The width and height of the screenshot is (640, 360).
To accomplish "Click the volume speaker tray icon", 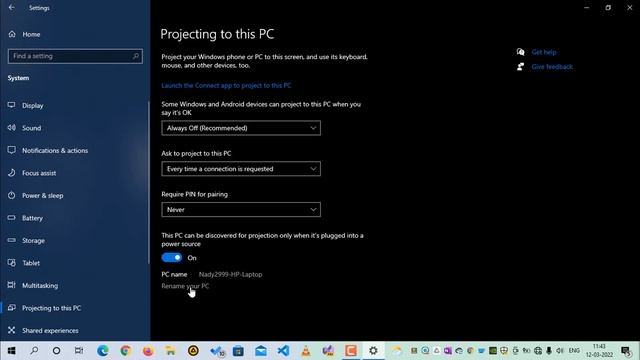I will (x=560, y=351).
